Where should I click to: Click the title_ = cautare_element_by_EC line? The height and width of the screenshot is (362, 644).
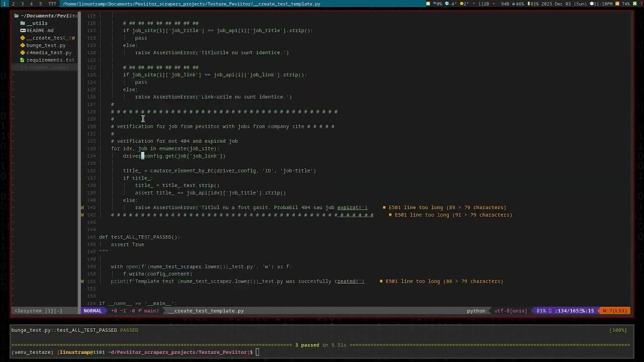tap(219, 170)
